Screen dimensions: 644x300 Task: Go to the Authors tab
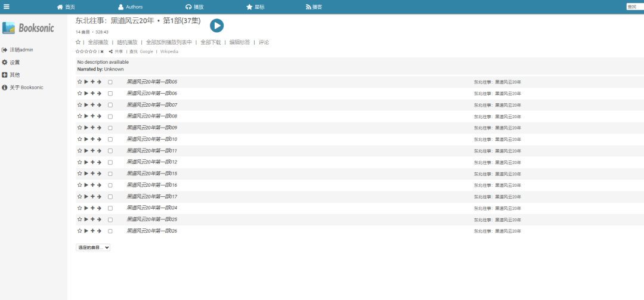click(x=130, y=7)
